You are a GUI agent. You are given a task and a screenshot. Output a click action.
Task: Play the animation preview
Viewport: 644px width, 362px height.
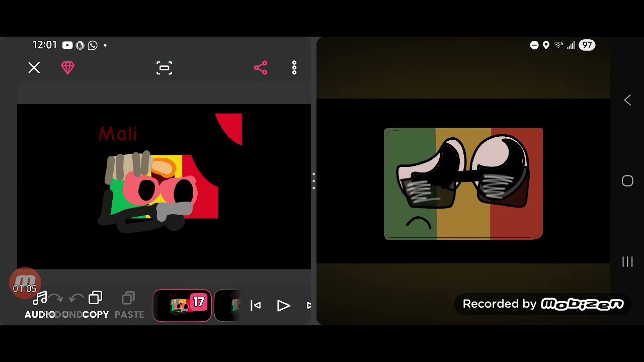point(284,306)
